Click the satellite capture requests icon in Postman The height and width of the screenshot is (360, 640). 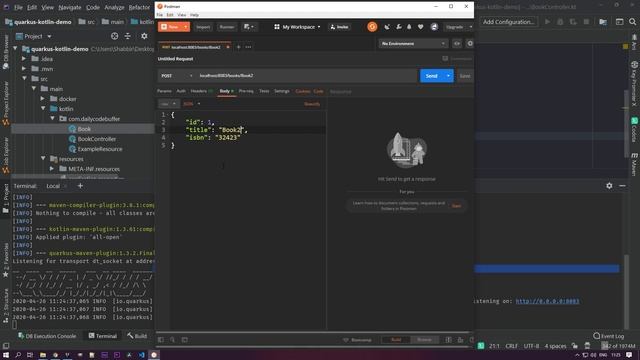click(387, 27)
